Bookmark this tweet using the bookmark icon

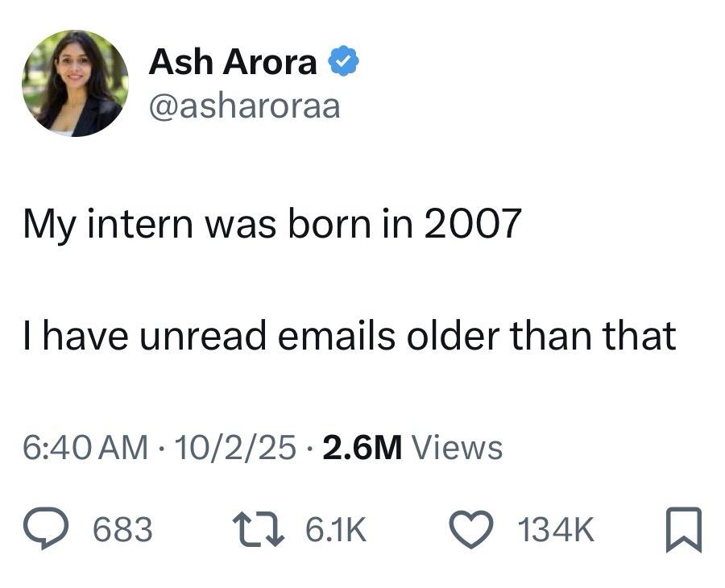684,529
